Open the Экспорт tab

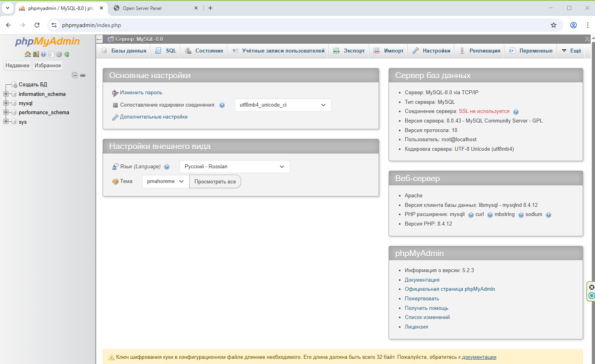click(x=349, y=51)
